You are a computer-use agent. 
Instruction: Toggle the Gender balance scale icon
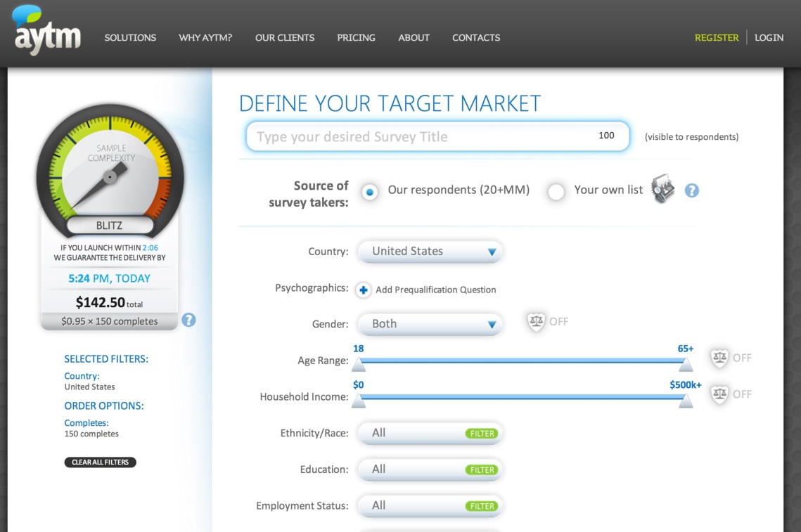[537, 322]
